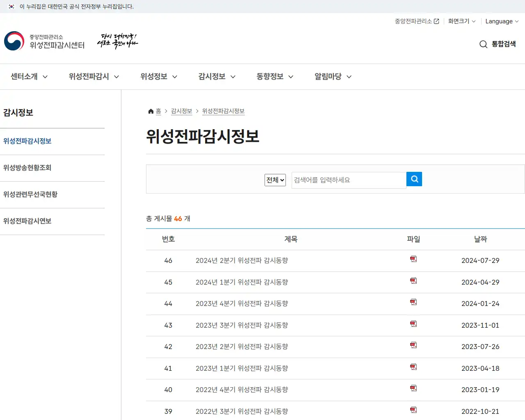Open PDF file for 2024년 1분기 위성전파 감시동향
Viewport: 525px width, 420px height.
click(413, 281)
